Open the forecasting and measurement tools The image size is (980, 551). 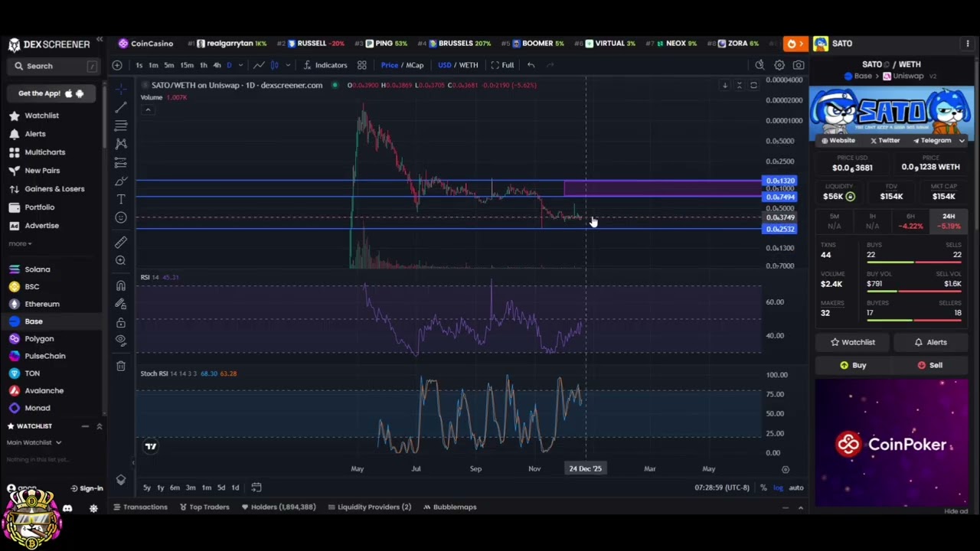pyautogui.click(x=120, y=162)
